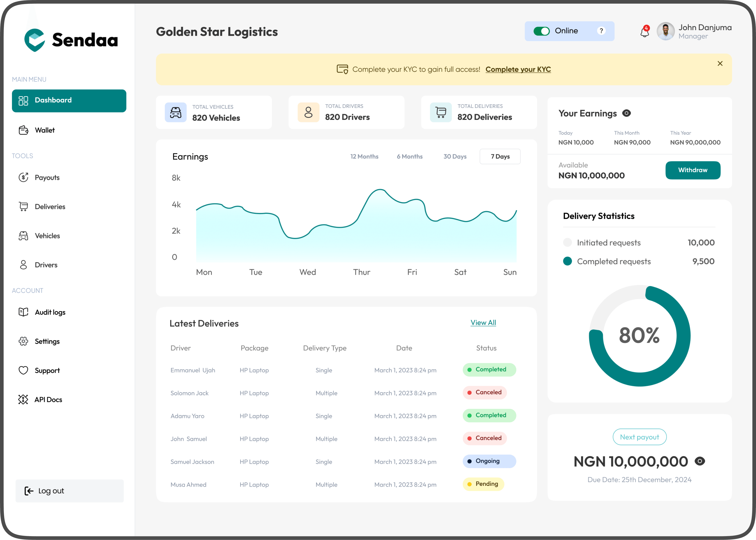Screen dimensions: 756x540
Task: Click the 820 Vehicles stat card text
Action: (x=216, y=118)
